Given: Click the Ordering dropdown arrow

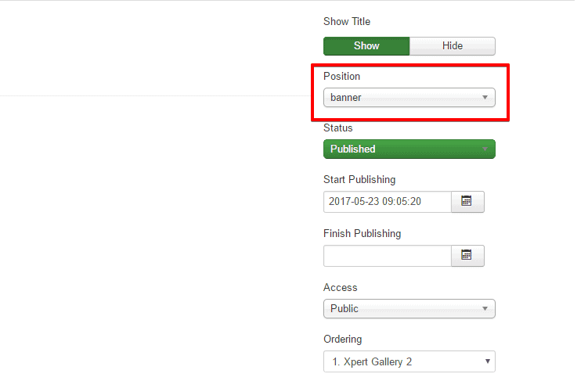Looking at the screenshot, I should (x=487, y=361).
